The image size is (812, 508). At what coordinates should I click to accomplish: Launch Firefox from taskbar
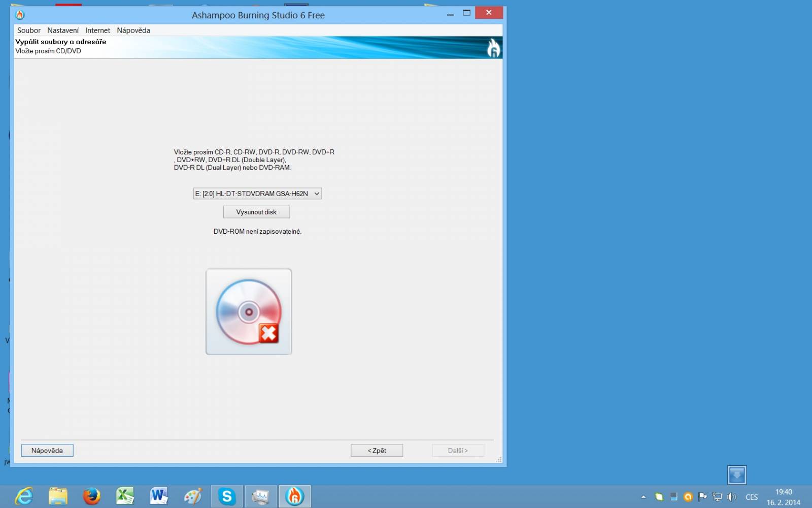pyautogui.click(x=92, y=496)
